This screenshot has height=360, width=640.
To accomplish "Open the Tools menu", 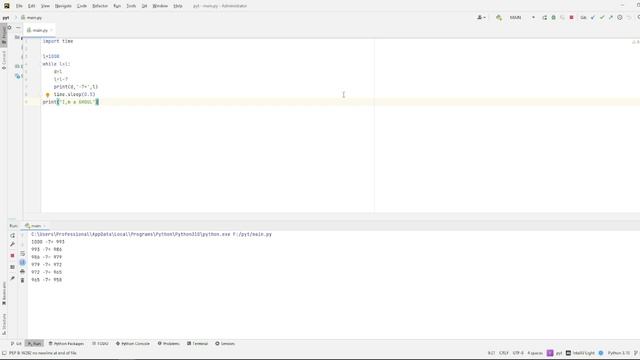I will pyautogui.click(x=131, y=6).
